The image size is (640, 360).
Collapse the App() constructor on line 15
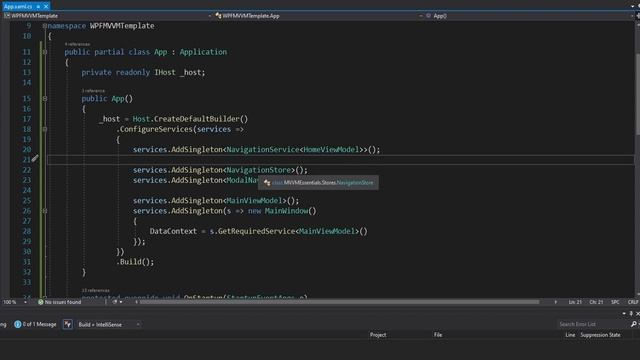click(x=45, y=98)
